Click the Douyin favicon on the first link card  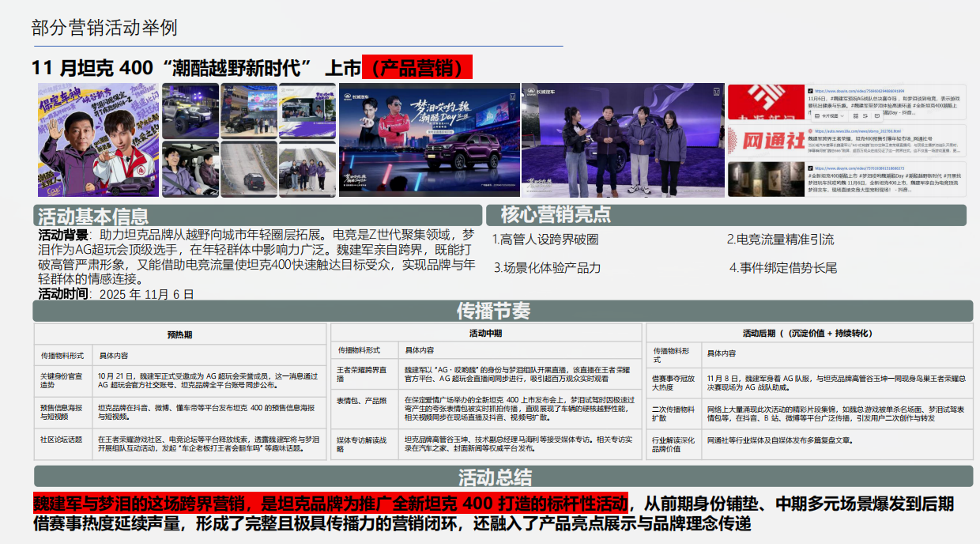pyautogui.click(x=810, y=91)
